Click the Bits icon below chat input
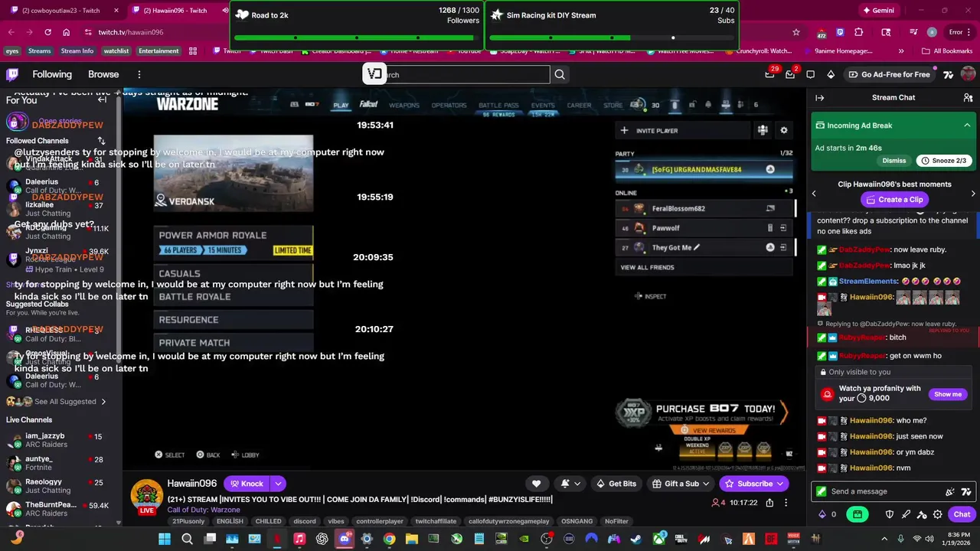The image size is (980, 551). point(823,514)
